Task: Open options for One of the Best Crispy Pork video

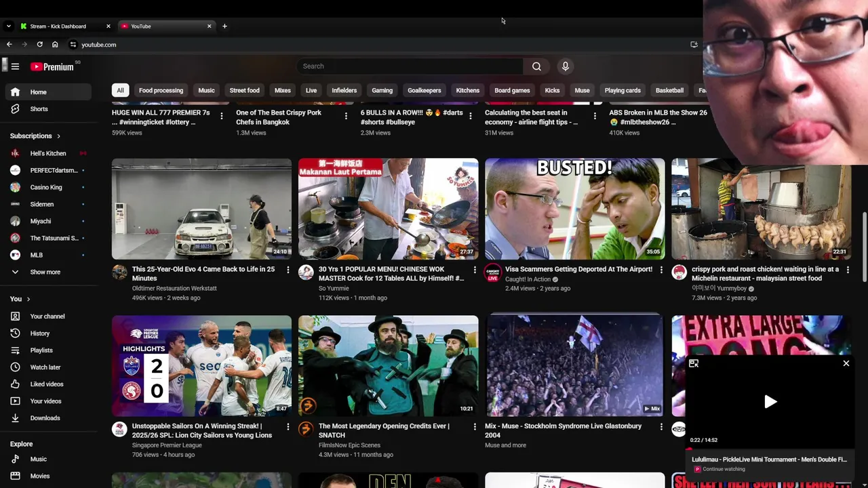Action: (x=346, y=117)
